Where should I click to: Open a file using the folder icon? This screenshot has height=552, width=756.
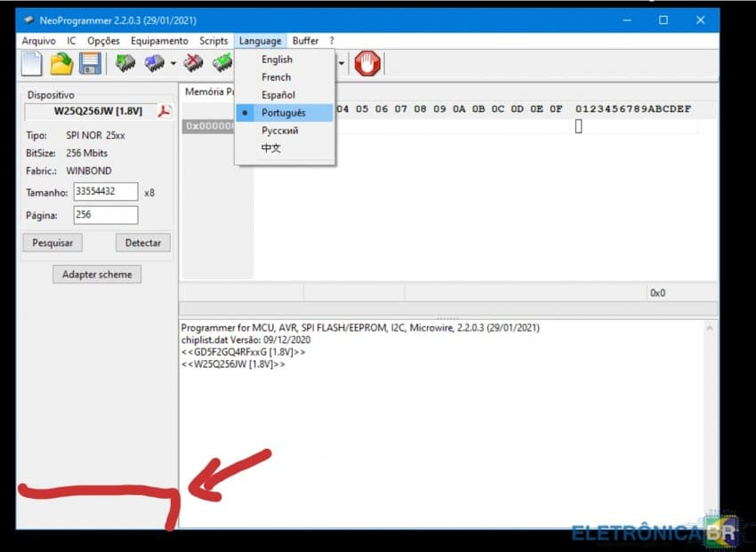coord(61,64)
